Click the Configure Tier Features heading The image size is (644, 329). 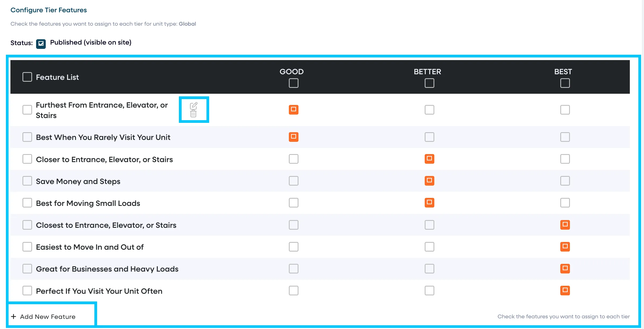tap(49, 10)
